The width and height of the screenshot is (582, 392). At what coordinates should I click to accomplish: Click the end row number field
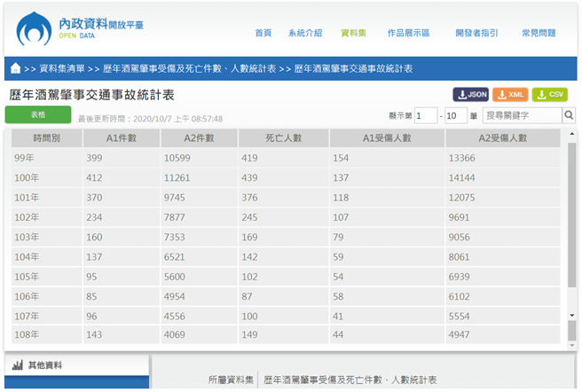pos(455,115)
